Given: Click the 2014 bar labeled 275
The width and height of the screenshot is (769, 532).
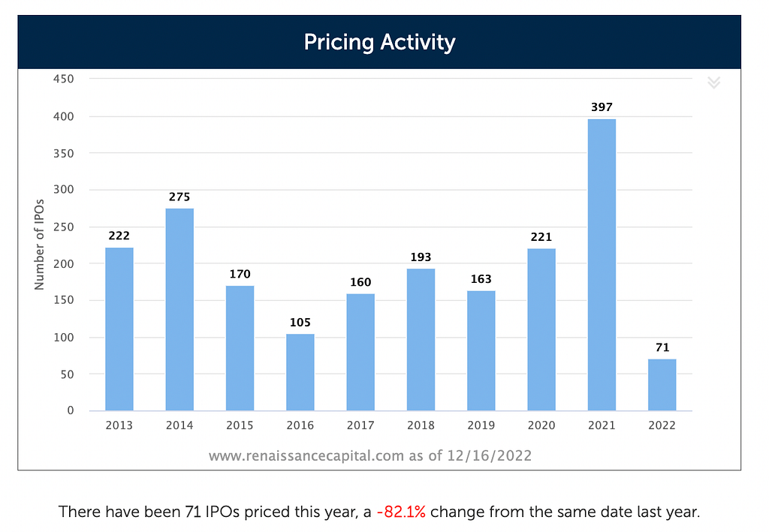Looking at the screenshot, I should click(x=179, y=309).
